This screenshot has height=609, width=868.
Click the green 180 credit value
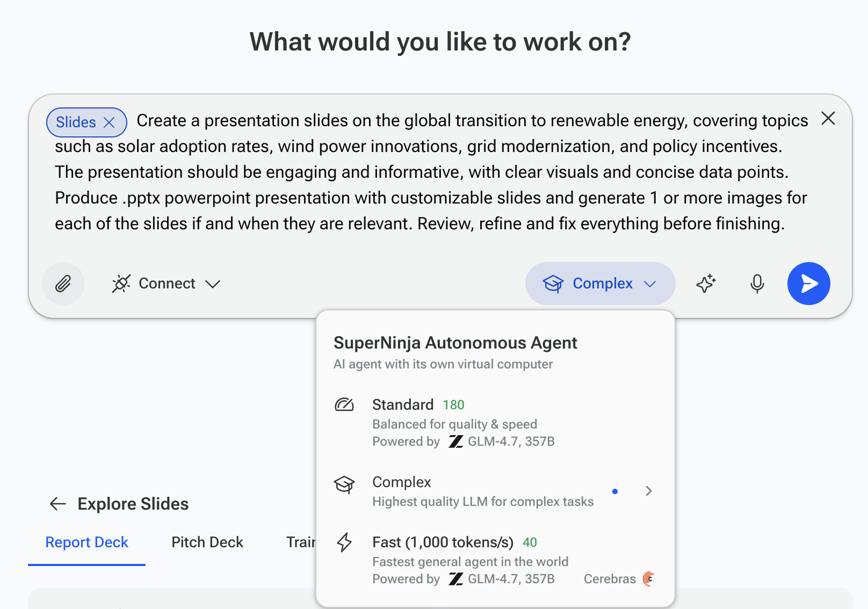click(454, 405)
